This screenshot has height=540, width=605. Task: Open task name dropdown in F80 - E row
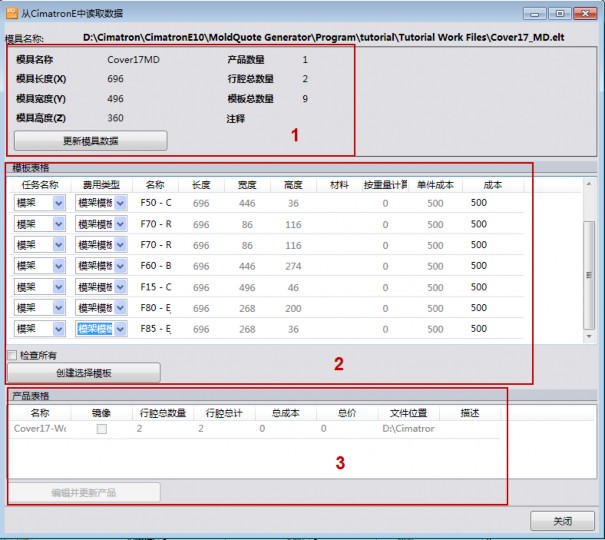(x=59, y=308)
